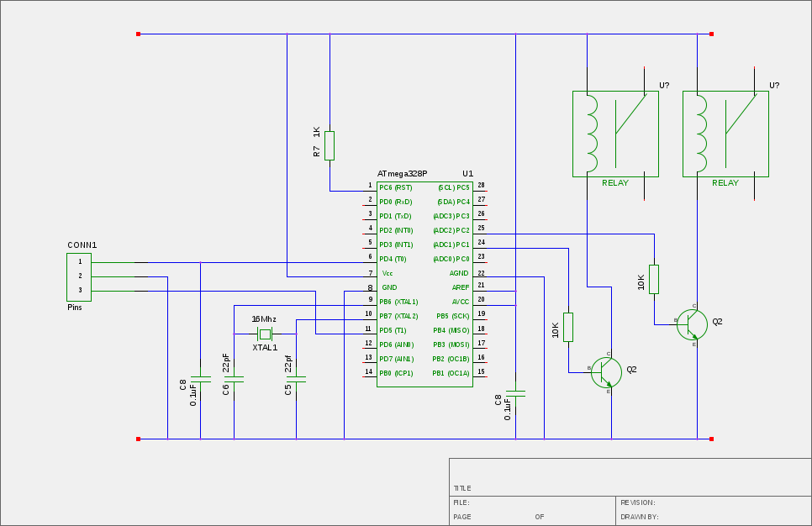The image size is (812, 526).
Task: Click the PB3 (MOSI) pin label
Action: [451, 345]
